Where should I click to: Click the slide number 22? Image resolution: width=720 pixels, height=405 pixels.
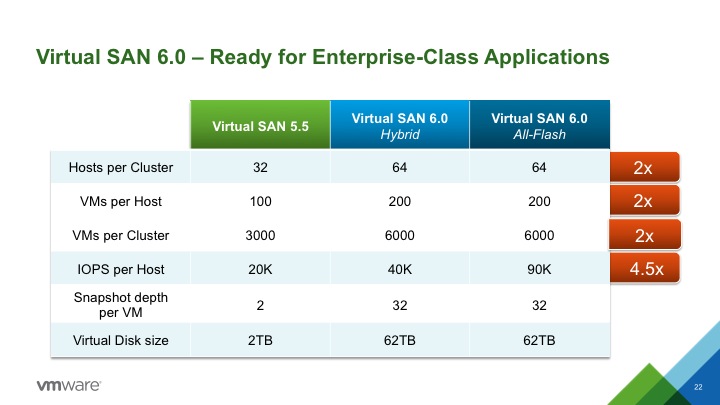698,387
